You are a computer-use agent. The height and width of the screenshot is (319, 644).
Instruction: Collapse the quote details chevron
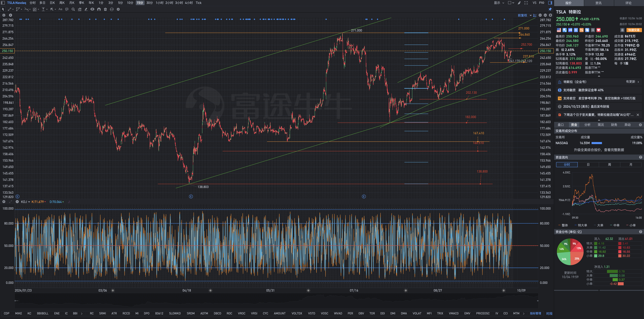[599, 76]
